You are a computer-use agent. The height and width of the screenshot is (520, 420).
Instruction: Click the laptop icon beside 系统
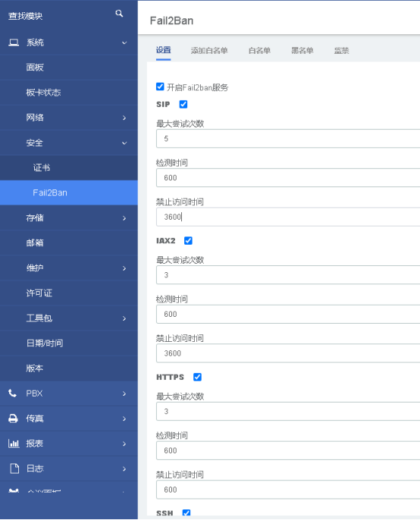(14, 42)
